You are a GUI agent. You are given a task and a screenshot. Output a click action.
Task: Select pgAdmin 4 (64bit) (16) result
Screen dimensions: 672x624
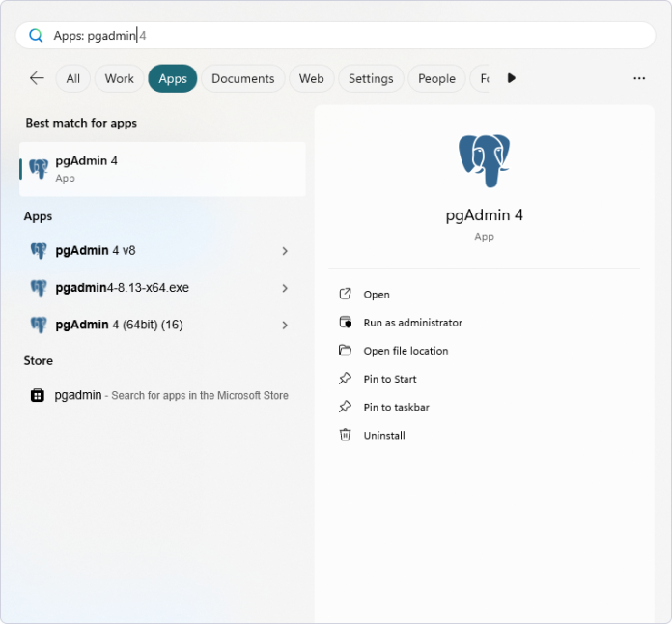(x=162, y=325)
